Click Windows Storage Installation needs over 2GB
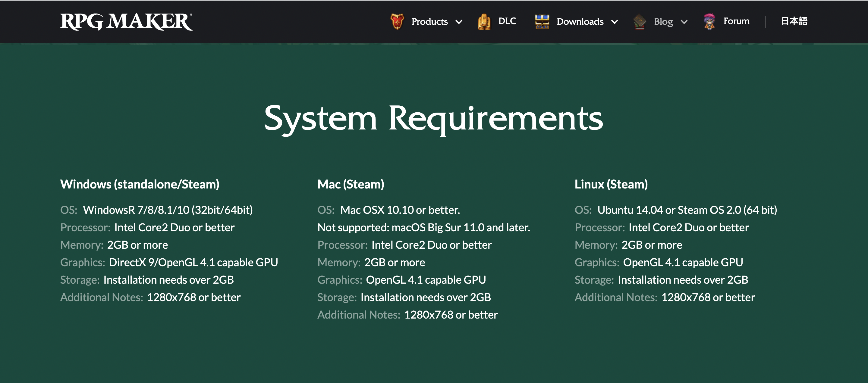This screenshot has height=383, width=868. (147, 280)
